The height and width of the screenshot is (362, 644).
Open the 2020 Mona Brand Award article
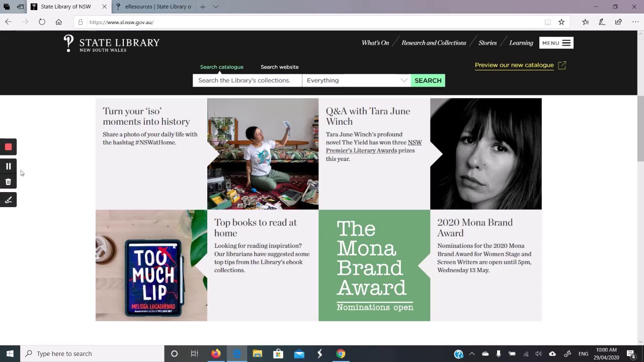tap(474, 228)
